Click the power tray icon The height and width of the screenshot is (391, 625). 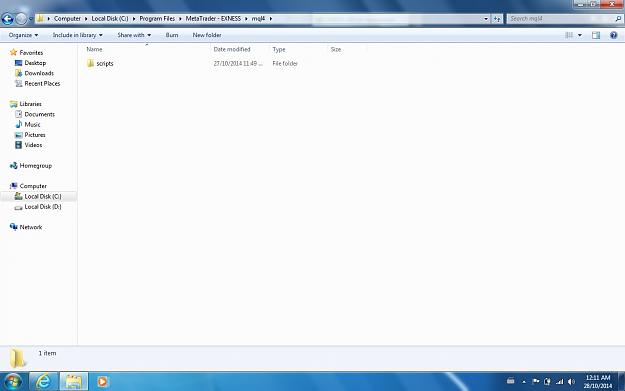click(x=547, y=381)
